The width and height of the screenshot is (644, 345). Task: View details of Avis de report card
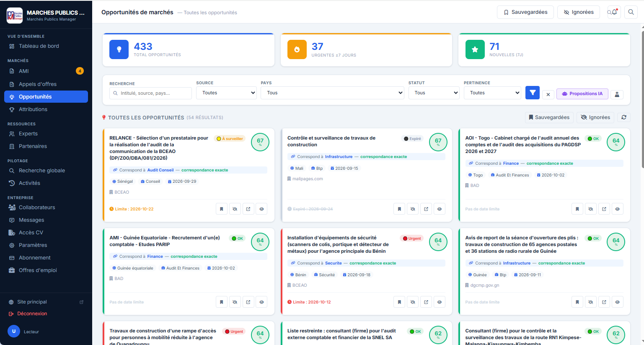[617, 302]
